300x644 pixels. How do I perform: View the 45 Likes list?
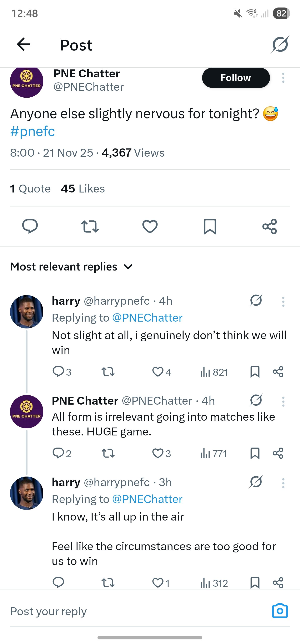[83, 189]
